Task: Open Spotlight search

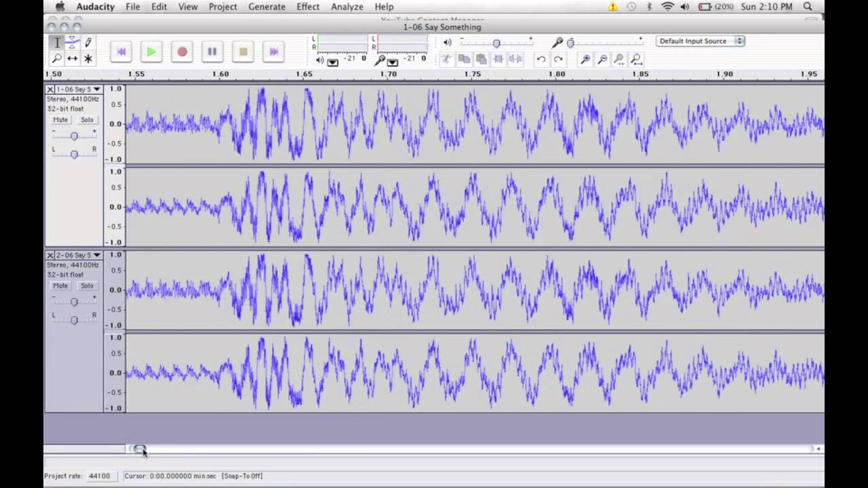Action: coord(808,7)
